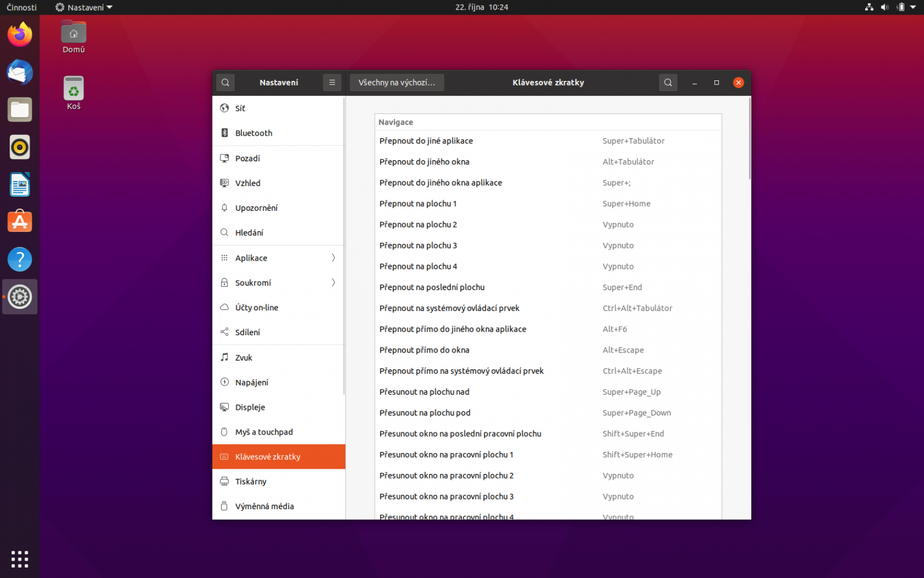The height and width of the screenshot is (578, 924).
Task: Open the Pozadí background settings
Action: point(247,158)
